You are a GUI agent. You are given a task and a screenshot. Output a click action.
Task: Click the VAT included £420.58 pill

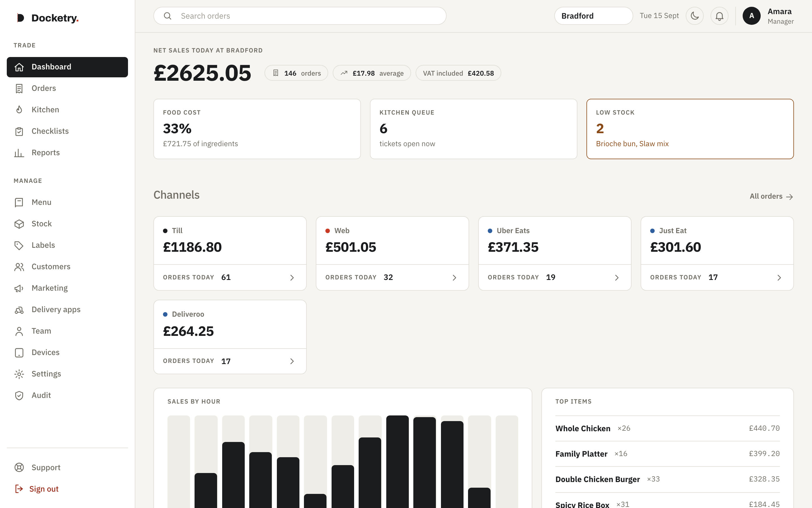458,73
